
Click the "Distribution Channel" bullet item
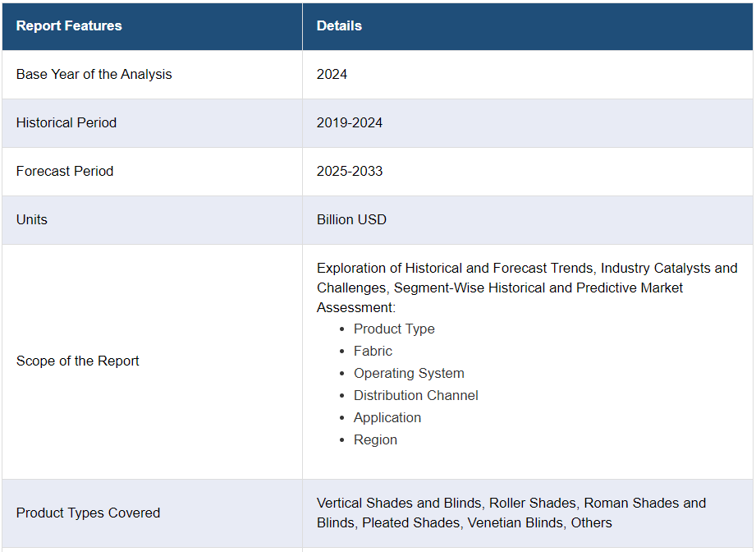point(415,395)
